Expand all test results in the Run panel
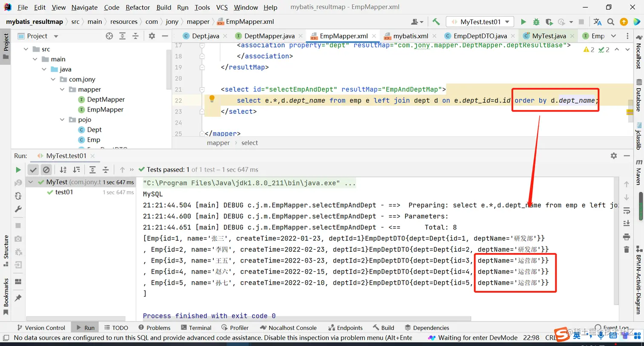The height and width of the screenshot is (346, 644). (x=92, y=170)
